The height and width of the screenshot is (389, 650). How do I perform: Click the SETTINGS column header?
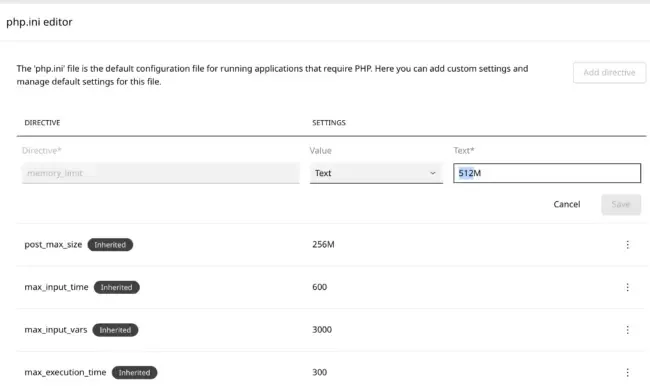pyautogui.click(x=329, y=123)
